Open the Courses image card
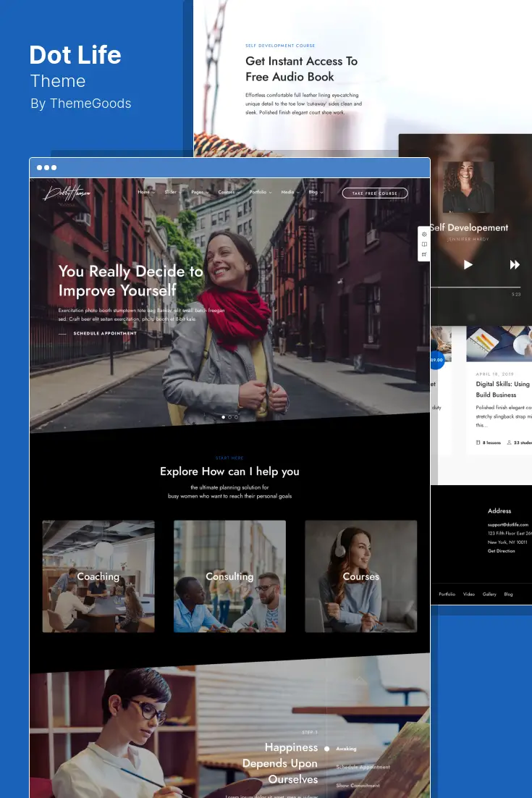Screen dimensions: 532x798 pos(360,576)
